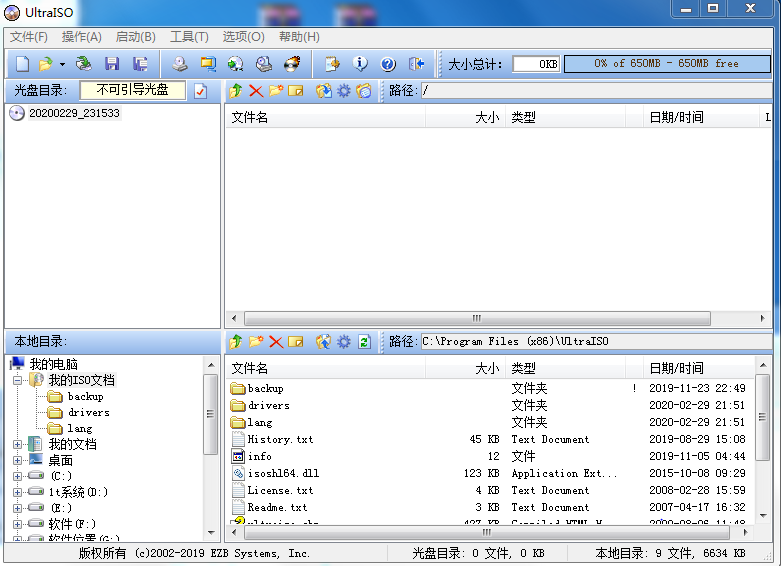
Task: Collapse the 我的ISO文档 tree node
Action: (17, 381)
